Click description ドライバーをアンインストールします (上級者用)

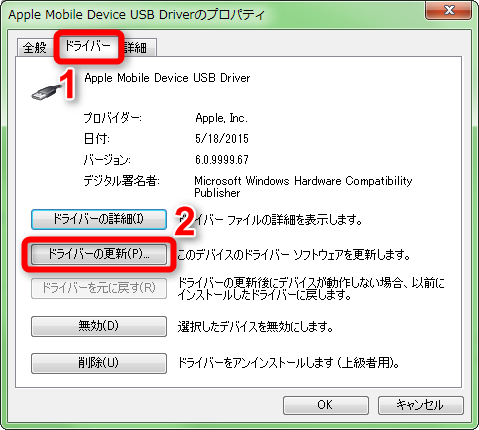pyautogui.click(x=289, y=363)
